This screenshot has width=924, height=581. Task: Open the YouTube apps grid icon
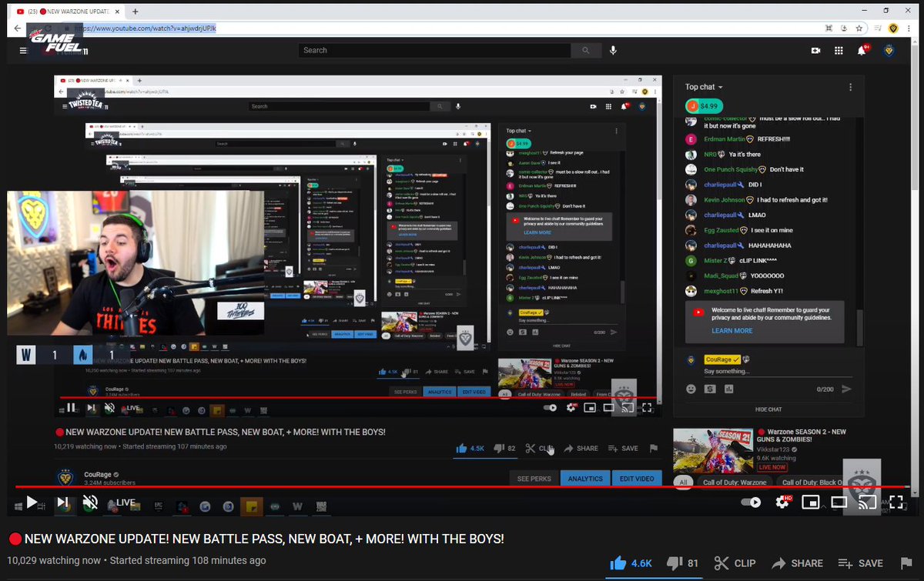pos(839,51)
